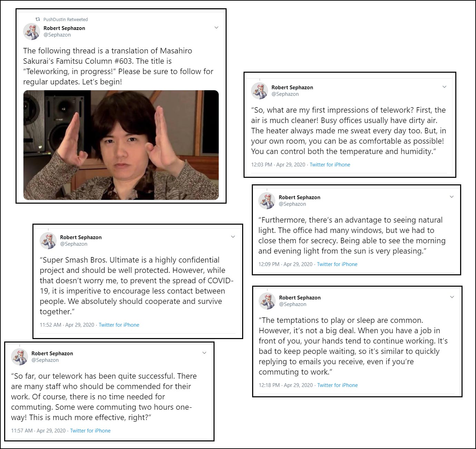The height and width of the screenshot is (449, 476).
Task: Click the PushDustIn Retweeted label
Action: 66,19
